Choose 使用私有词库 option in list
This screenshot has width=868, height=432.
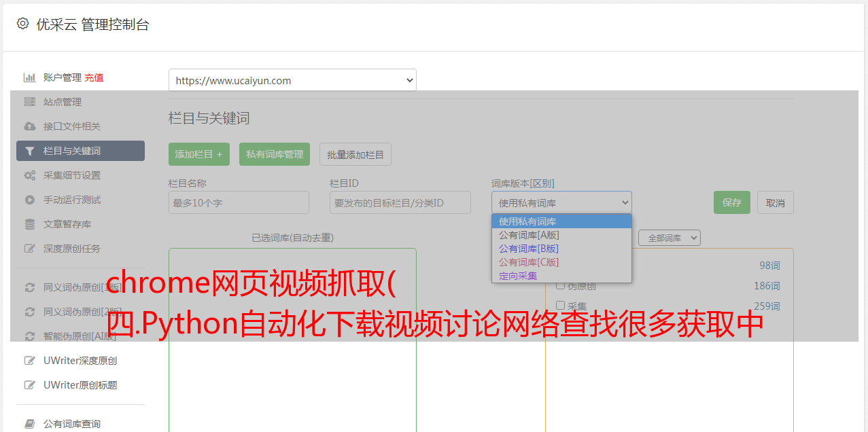point(561,221)
